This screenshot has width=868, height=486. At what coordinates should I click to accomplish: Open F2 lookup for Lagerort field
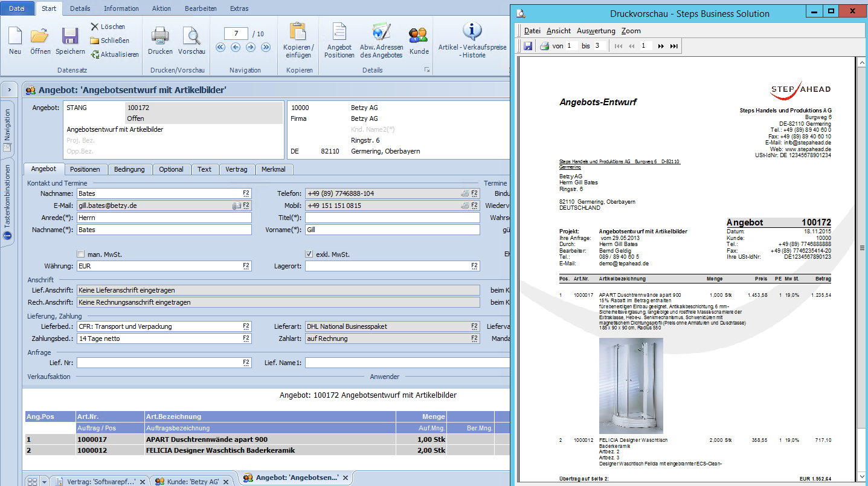475,266
